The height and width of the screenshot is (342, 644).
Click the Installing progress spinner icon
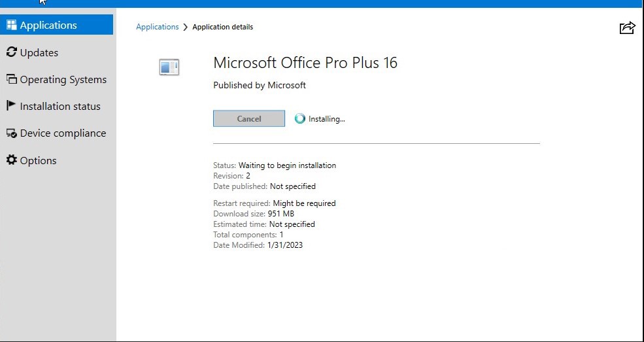[300, 118]
